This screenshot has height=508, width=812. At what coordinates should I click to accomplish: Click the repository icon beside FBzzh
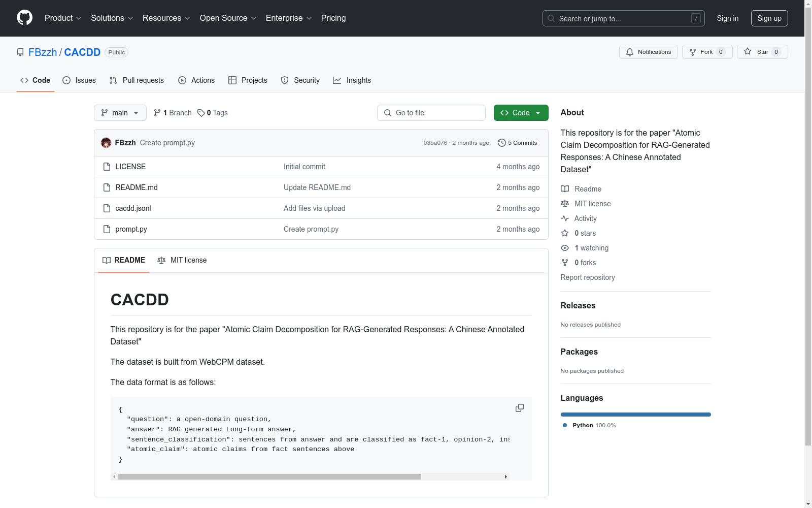pyautogui.click(x=20, y=52)
